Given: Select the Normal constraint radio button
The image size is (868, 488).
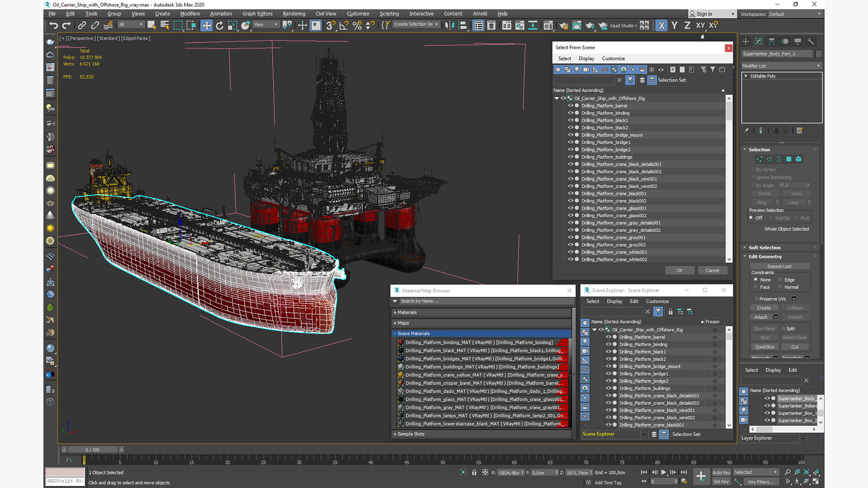Looking at the screenshot, I should click(x=780, y=287).
